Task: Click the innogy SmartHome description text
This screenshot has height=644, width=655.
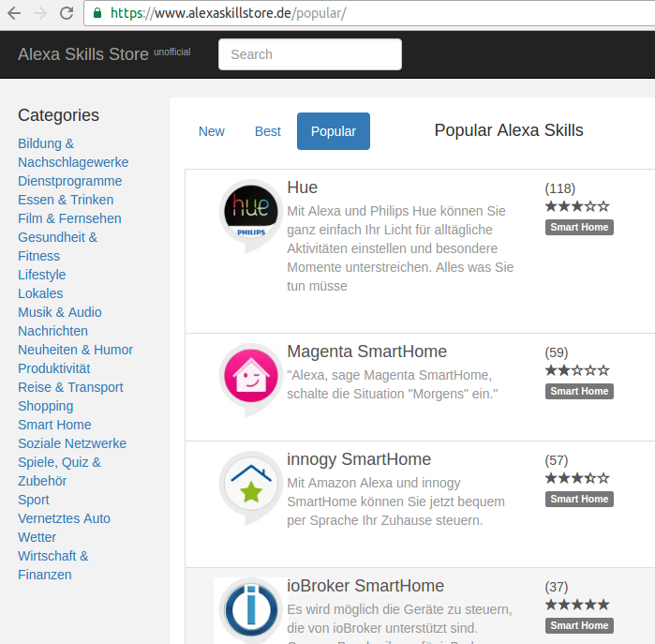Action: (395, 502)
